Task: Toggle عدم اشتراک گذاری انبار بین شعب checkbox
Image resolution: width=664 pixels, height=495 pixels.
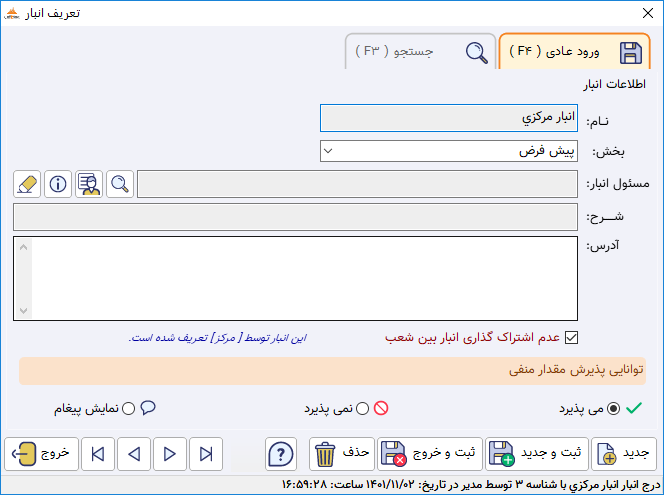Action: pos(571,337)
